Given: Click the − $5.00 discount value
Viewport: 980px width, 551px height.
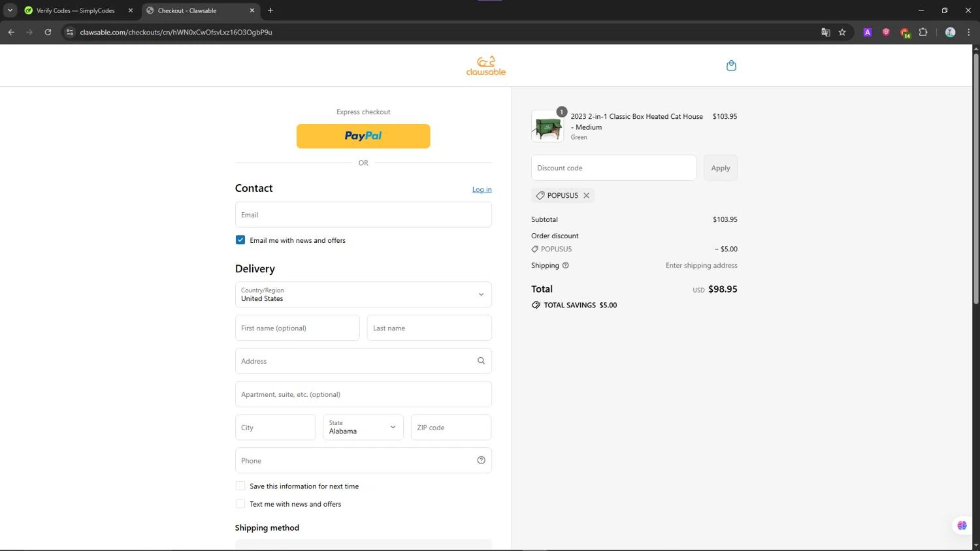Looking at the screenshot, I should pyautogui.click(x=726, y=249).
